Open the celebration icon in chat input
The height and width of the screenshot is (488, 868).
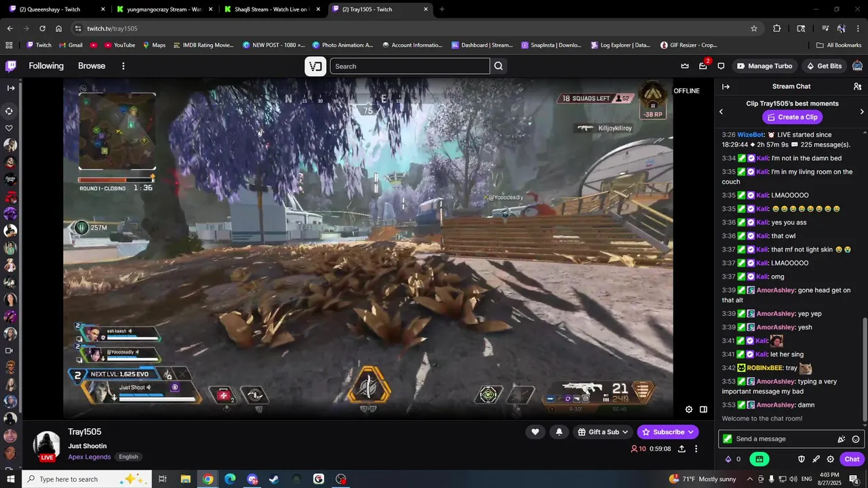[x=842, y=439]
